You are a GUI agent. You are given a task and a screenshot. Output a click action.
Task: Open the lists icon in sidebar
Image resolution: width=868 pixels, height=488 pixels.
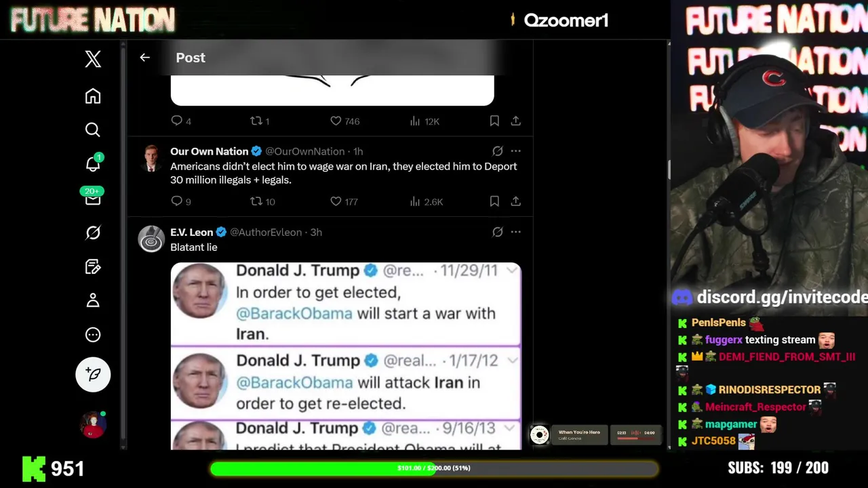coord(93,267)
